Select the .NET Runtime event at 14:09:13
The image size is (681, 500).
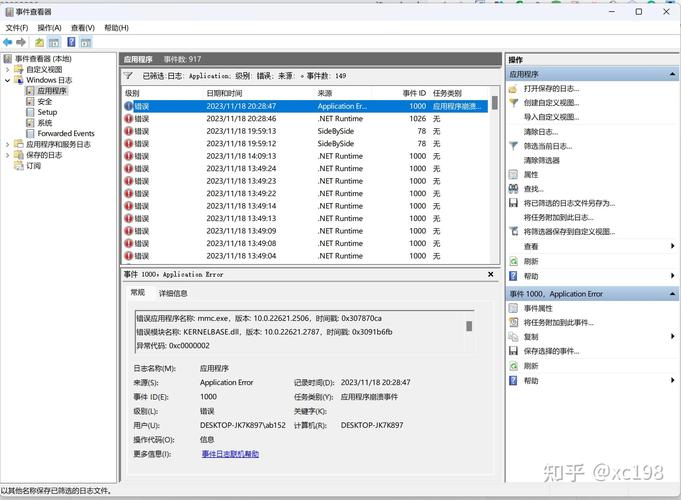click(306, 156)
